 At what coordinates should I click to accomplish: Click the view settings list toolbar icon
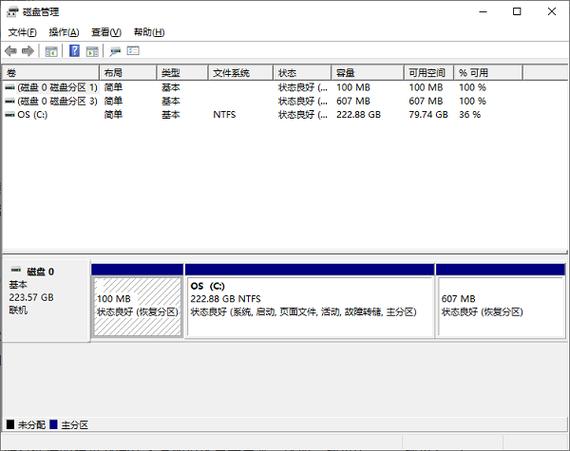[133, 51]
